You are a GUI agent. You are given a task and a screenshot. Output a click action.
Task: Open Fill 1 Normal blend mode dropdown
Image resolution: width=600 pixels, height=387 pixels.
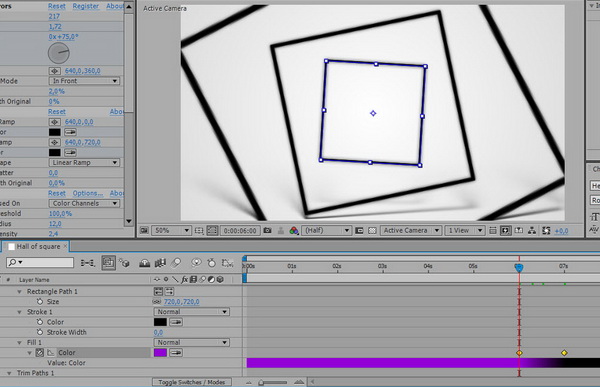pyautogui.click(x=191, y=342)
